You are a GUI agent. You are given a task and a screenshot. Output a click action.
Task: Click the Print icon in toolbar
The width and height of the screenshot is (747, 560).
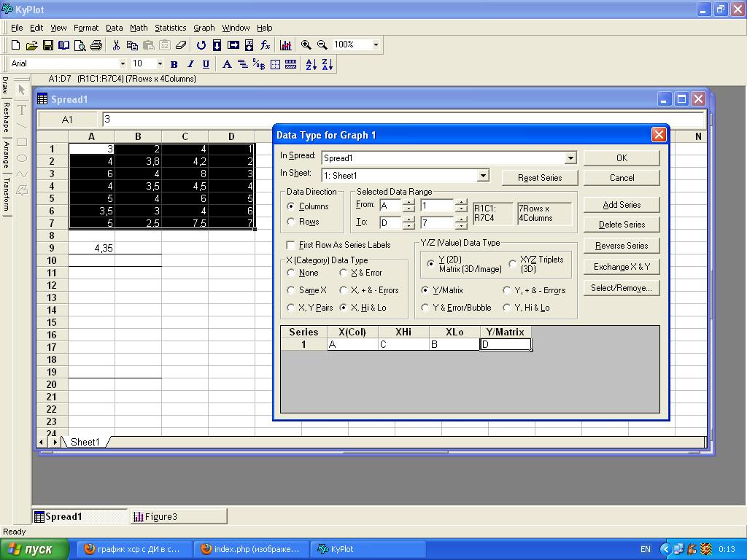click(96, 45)
